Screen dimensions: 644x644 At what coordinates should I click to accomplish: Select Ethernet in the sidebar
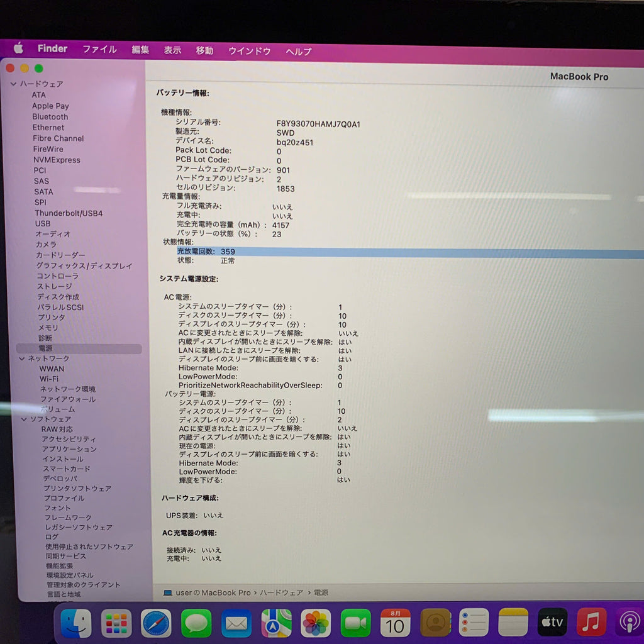(48, 128)
